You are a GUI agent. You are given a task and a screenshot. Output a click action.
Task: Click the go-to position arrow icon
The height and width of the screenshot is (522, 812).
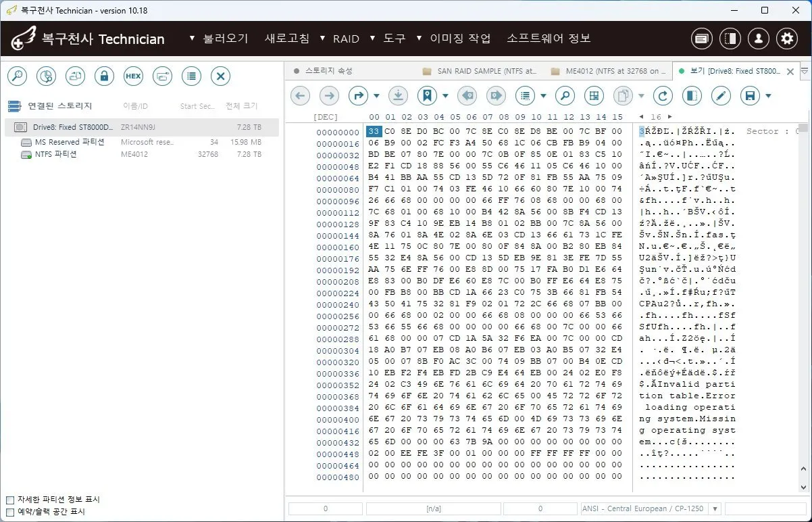359,96
